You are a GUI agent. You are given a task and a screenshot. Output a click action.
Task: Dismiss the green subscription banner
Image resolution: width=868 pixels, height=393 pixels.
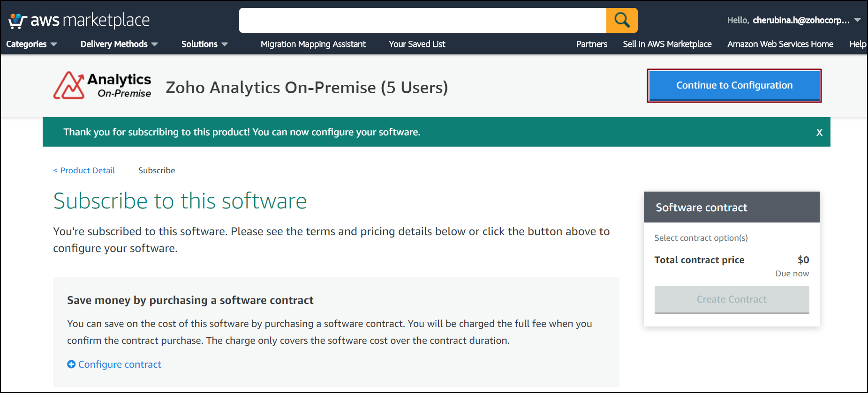[819, 132]
